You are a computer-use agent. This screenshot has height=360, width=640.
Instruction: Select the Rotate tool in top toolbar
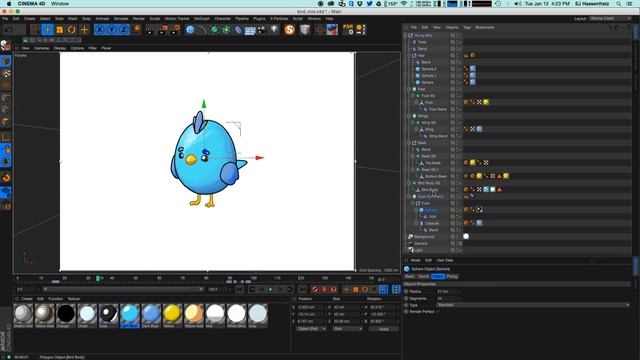click(72, 29)
